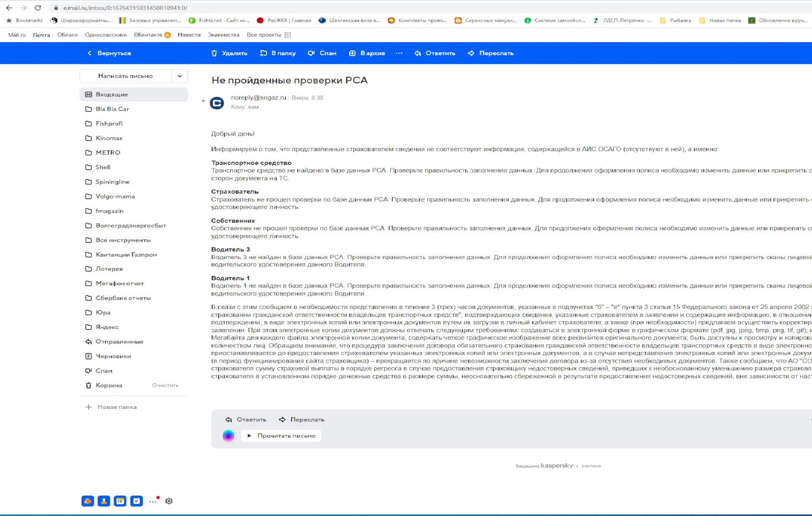Open the Облако portal menu item
The image size is (812, 516).
67,35
